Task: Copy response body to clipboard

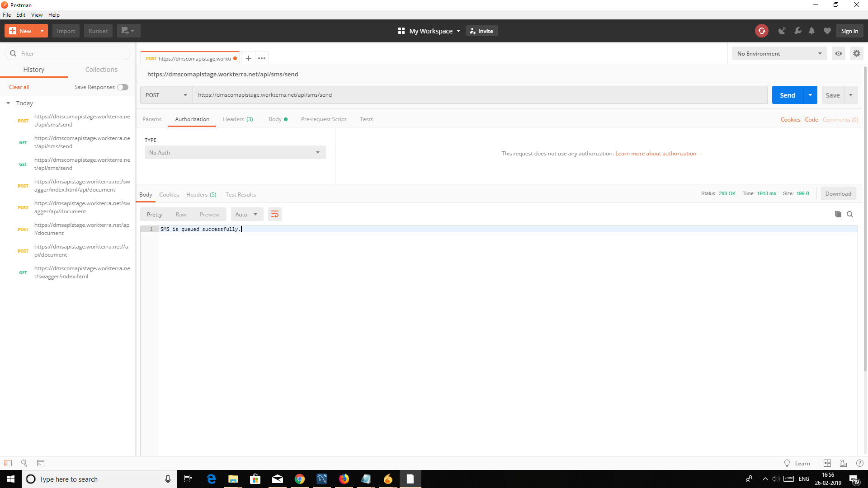Action: pyautogui.click(x=838, y=214)
